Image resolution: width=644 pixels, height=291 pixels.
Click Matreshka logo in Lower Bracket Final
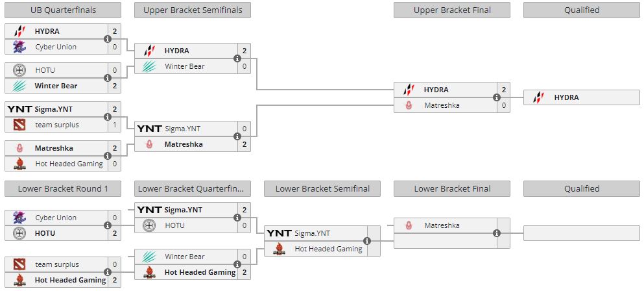(409, 225)
